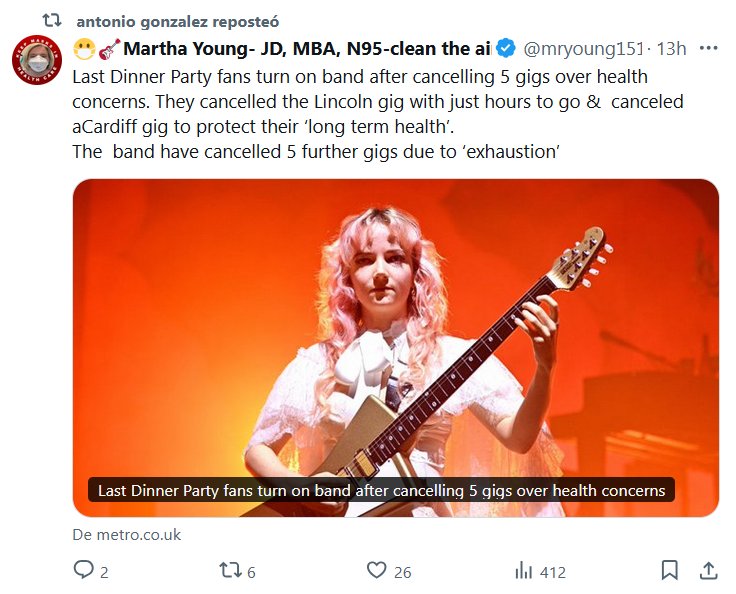Click the reply speech bubble icon

[83, 571]
